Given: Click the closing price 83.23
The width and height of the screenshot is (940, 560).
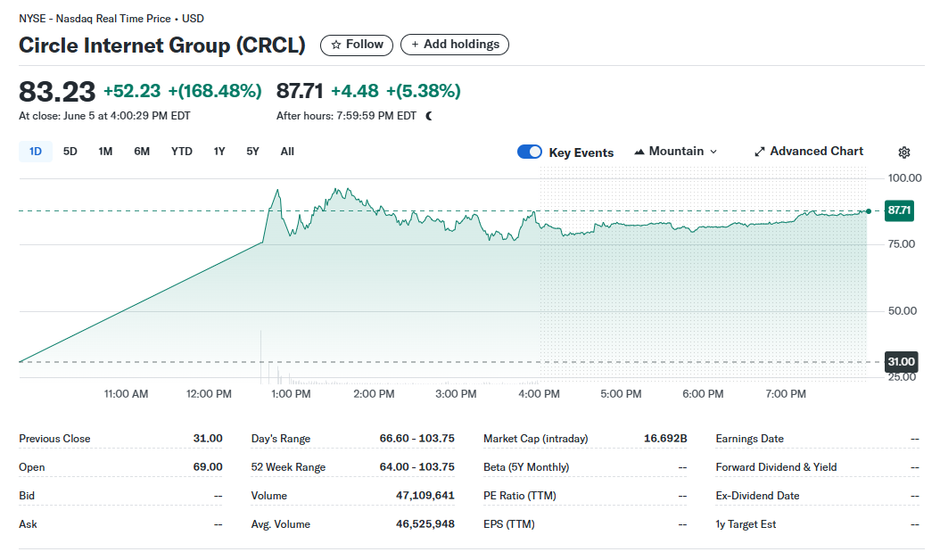Looking at the screenshot, I should click(57, 92).
